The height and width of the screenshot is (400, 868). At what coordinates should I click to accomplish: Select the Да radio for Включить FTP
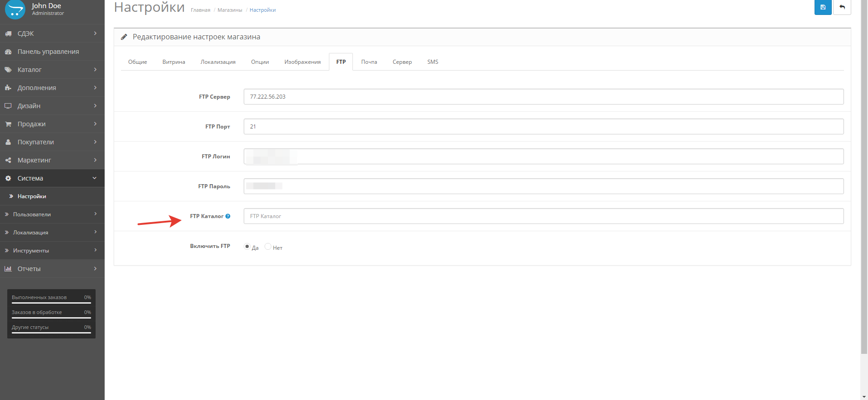(x=247, y=247)
